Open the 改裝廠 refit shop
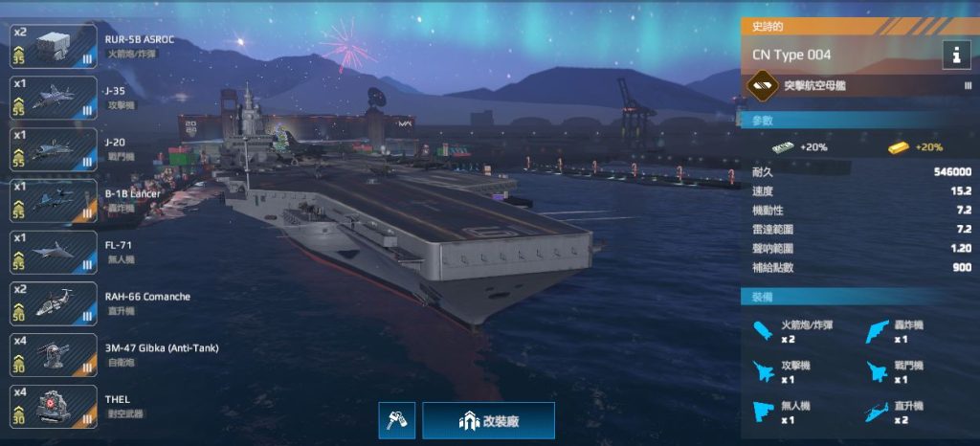Image resolution: width=980 pixels, height=446 pixels. point(488,420)
